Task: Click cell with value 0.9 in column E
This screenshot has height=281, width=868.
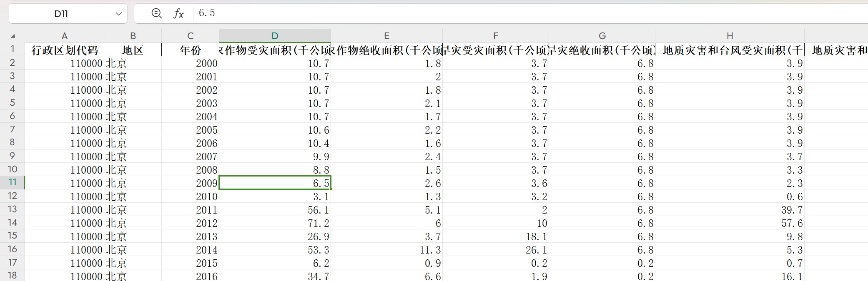Action: (387, 263)
